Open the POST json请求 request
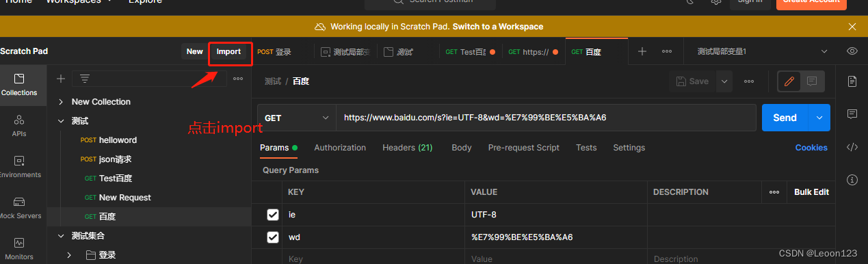This screenshot has width=868, height=264. (x=149, y=159)
